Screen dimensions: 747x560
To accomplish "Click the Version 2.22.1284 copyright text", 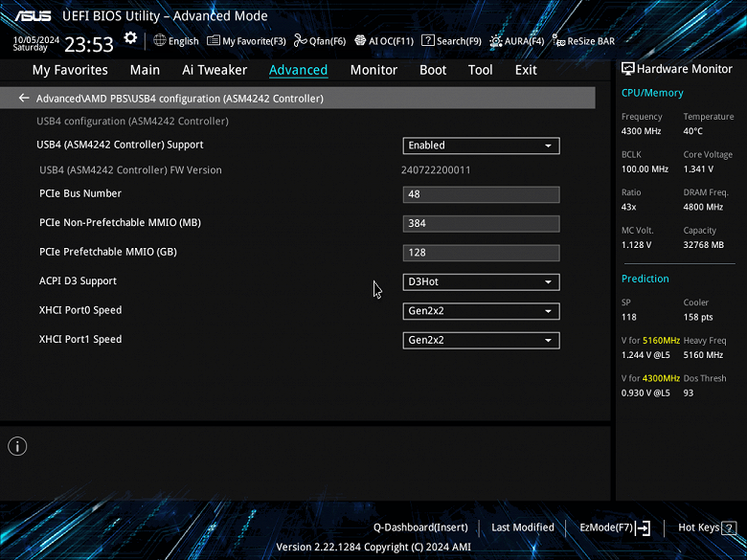I will (x=373, y=547).
